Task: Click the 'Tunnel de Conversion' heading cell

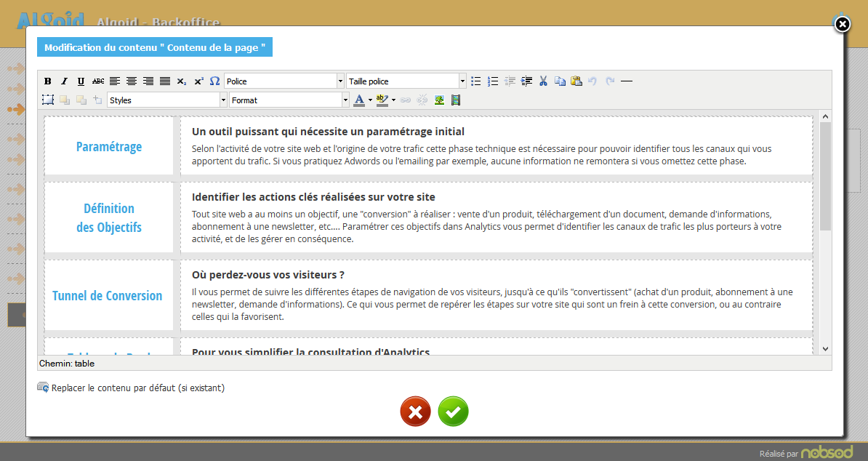Action: tap(109, 295)
